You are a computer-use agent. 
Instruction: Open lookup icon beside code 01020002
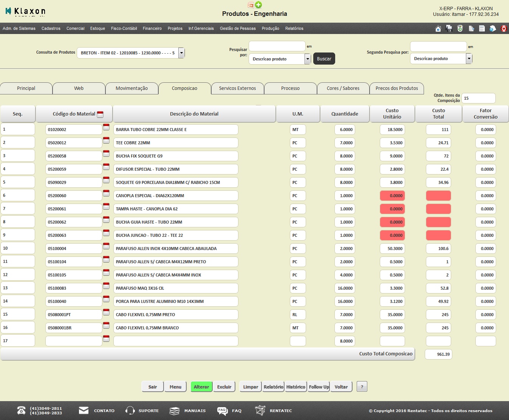tap(106, 127)
